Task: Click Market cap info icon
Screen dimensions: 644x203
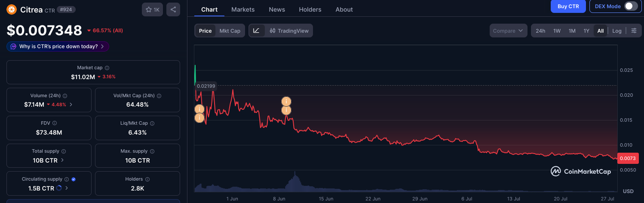Action: click(107, 67)
